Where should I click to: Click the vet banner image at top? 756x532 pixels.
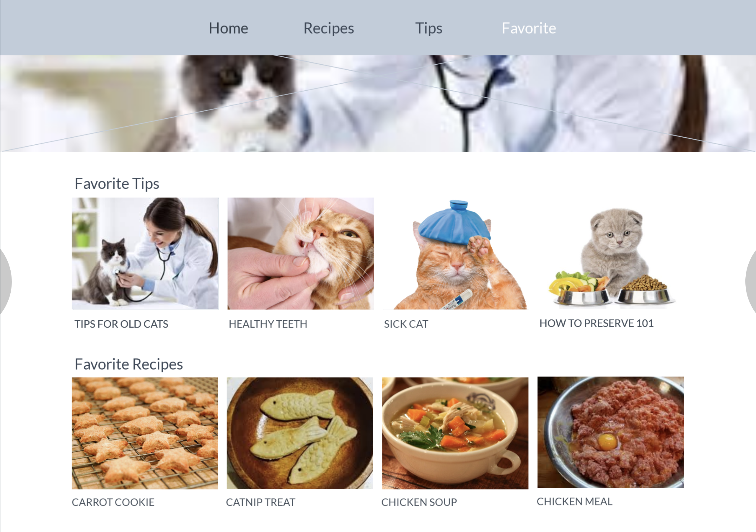[378, 103]
